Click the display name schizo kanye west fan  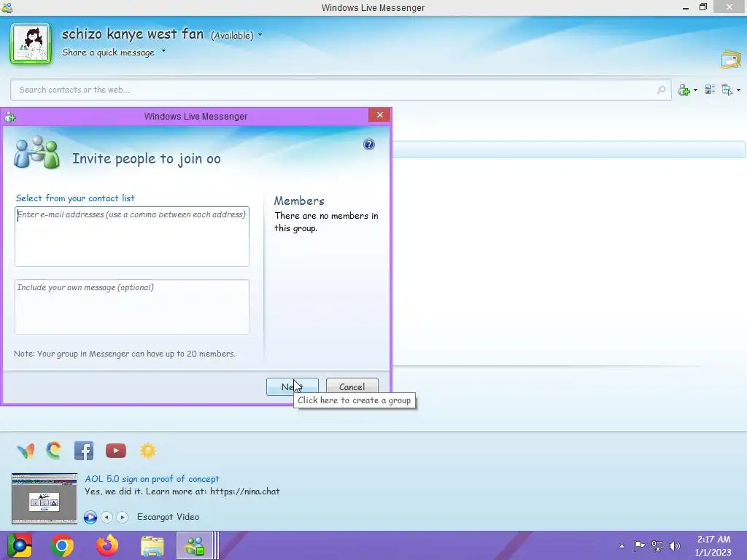pyautogui.click(x=133, y=34)
